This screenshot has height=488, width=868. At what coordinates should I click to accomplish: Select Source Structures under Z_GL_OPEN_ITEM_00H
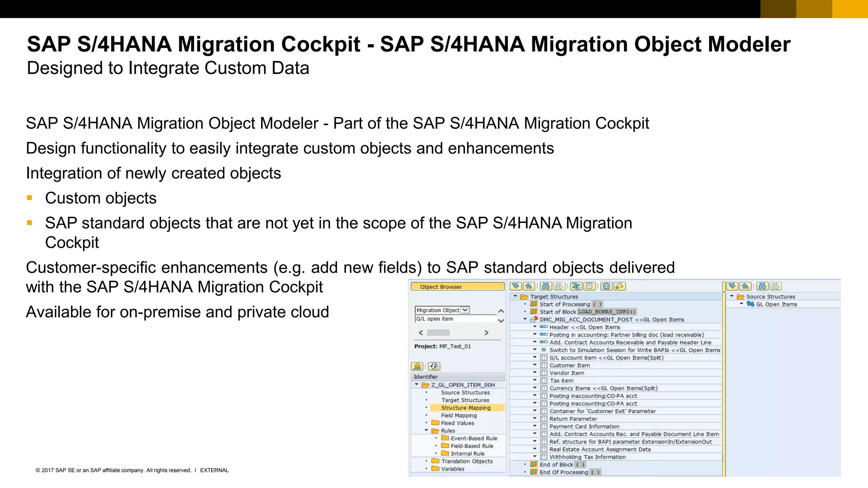point(465,392)
